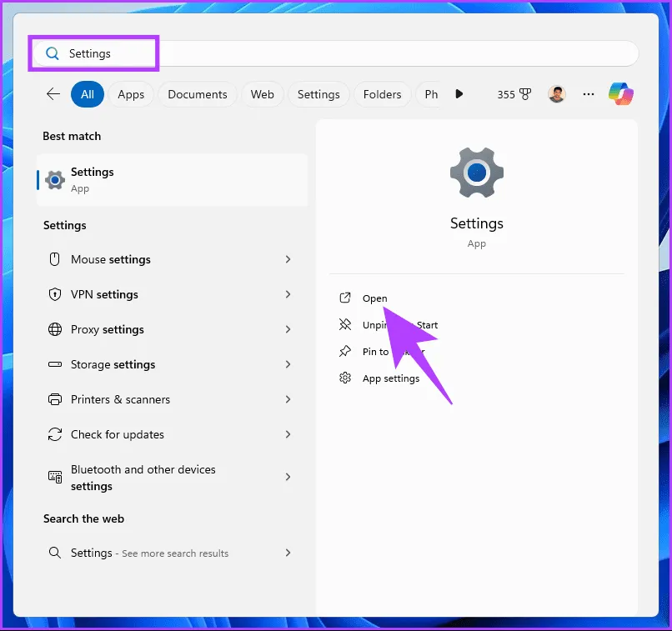Click the user profile avatar

(x=556, y=94)
